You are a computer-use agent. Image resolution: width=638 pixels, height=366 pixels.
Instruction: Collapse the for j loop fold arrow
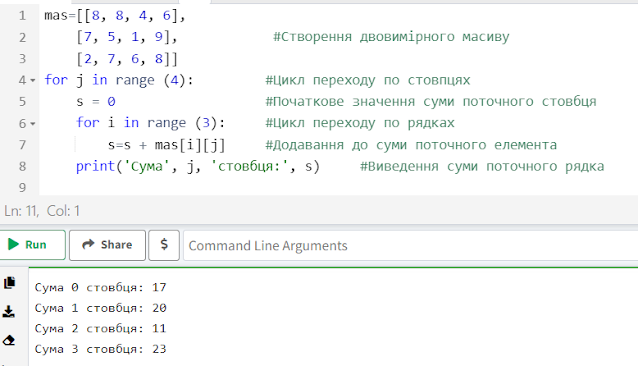coord(33,81)
